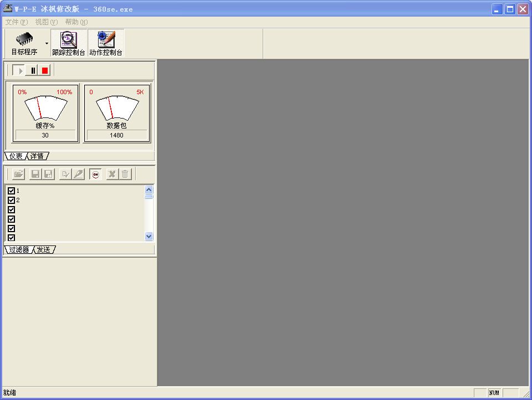Click the WPE title bar application icon

(7, 8)
